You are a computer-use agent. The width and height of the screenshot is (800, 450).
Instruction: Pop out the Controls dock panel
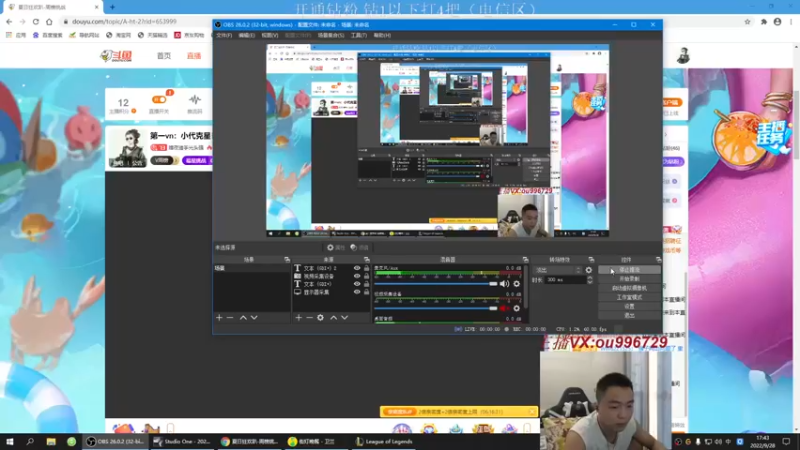(658, 260)
